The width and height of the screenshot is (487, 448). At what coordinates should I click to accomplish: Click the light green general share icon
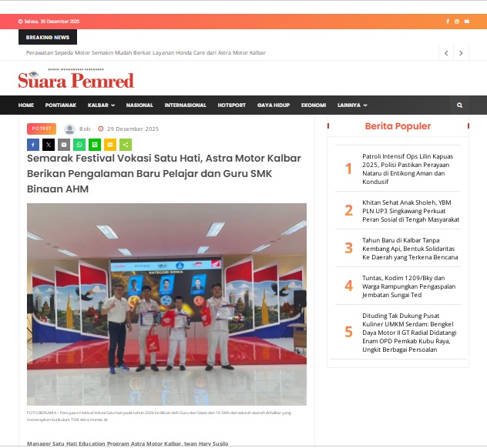[126, 144]
